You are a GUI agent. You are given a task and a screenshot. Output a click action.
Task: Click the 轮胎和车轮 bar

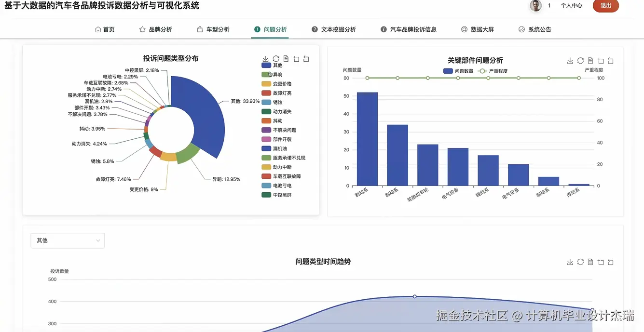(427, 165)
